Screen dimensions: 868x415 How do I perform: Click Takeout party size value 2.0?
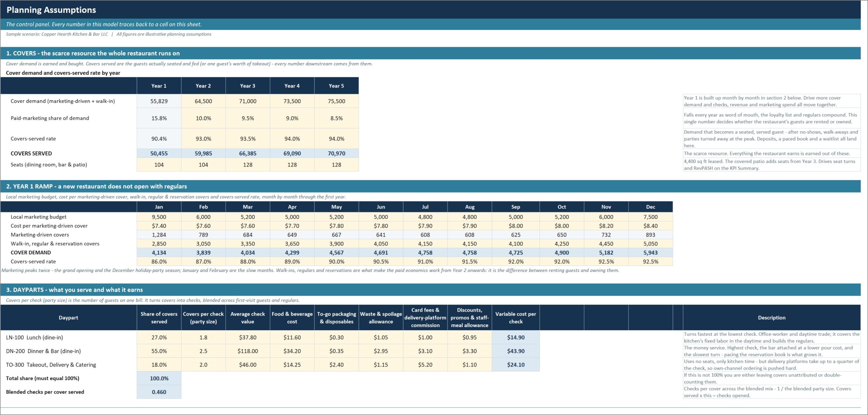[203, 365]
